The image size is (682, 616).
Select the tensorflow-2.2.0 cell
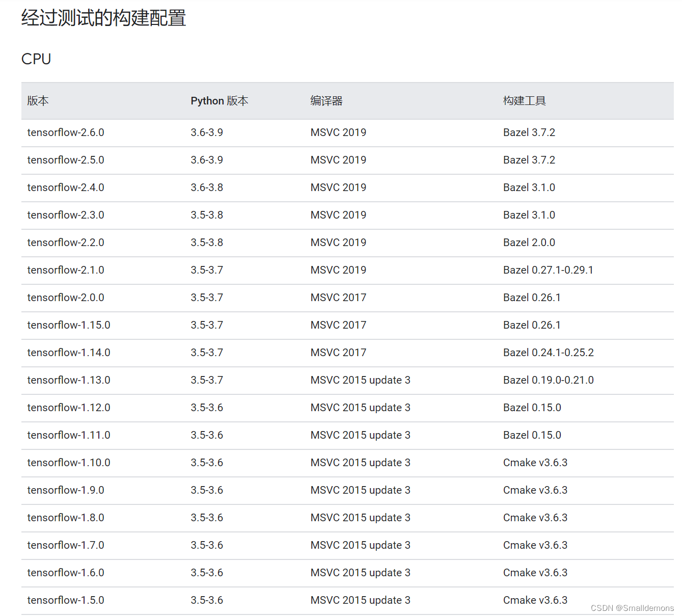(66, 243)
